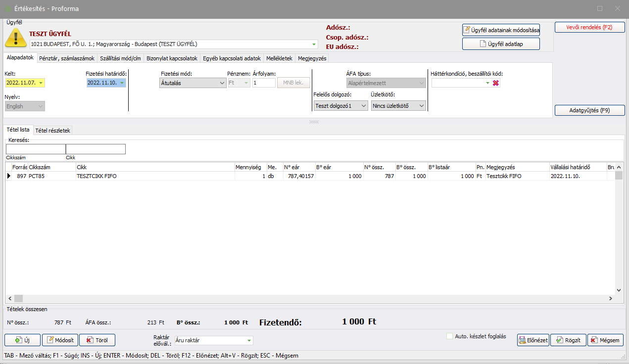Switch to Pénztár, számlaszámok tab
Viewport: 629px width, 364px height.
coord(67,58)
